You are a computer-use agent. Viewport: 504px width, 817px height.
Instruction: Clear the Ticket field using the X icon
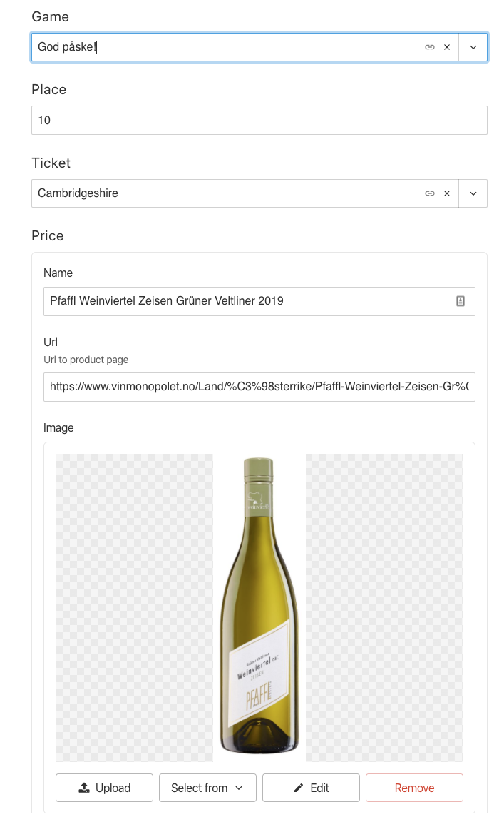tap(447, 193)
